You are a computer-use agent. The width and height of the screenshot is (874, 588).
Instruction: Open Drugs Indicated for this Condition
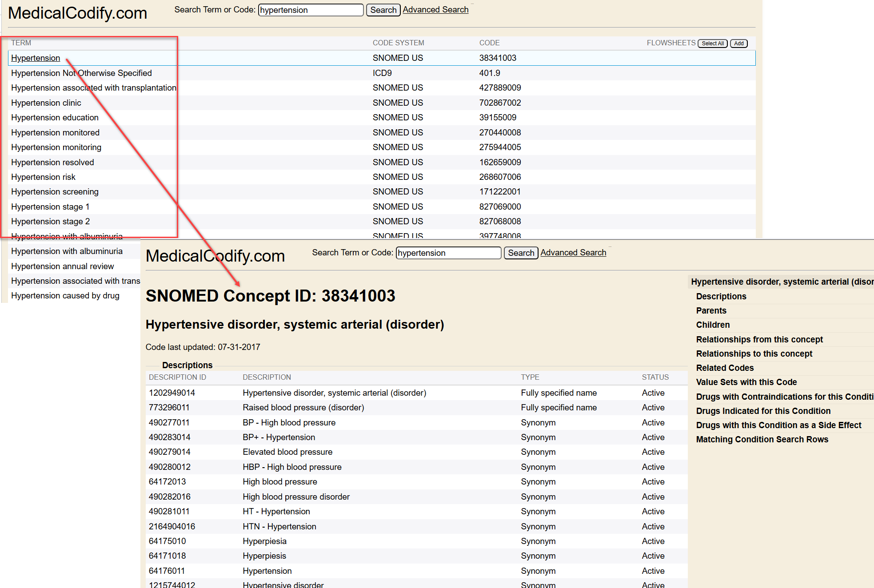(x=763, y=411)
